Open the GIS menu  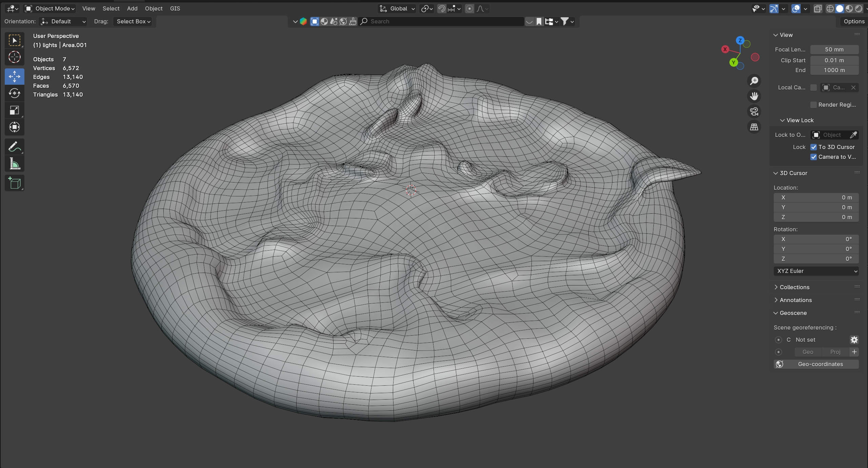[175, 8]
